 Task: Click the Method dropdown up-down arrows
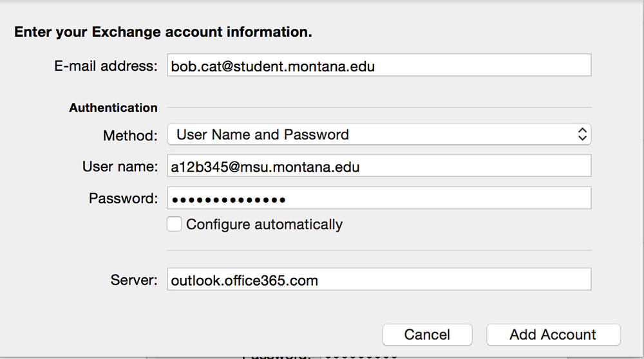pyautogui.click(x=582, y=134)
